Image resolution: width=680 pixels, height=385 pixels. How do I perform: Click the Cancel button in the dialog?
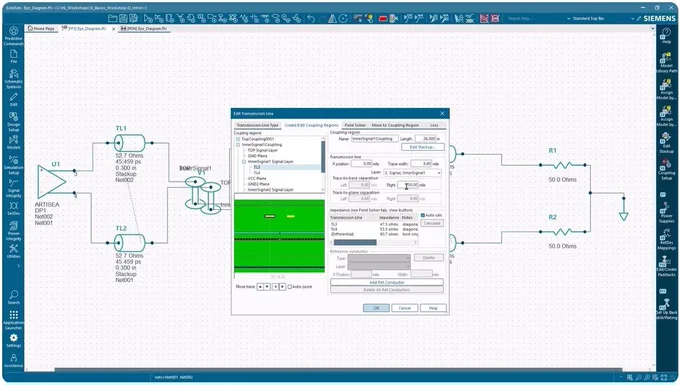[405, 308]
